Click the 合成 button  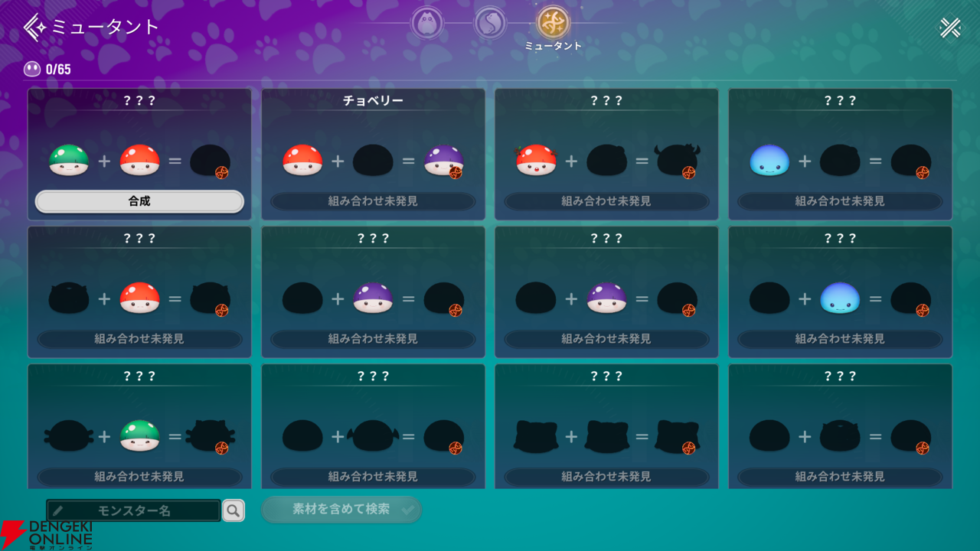coord(139,201)
